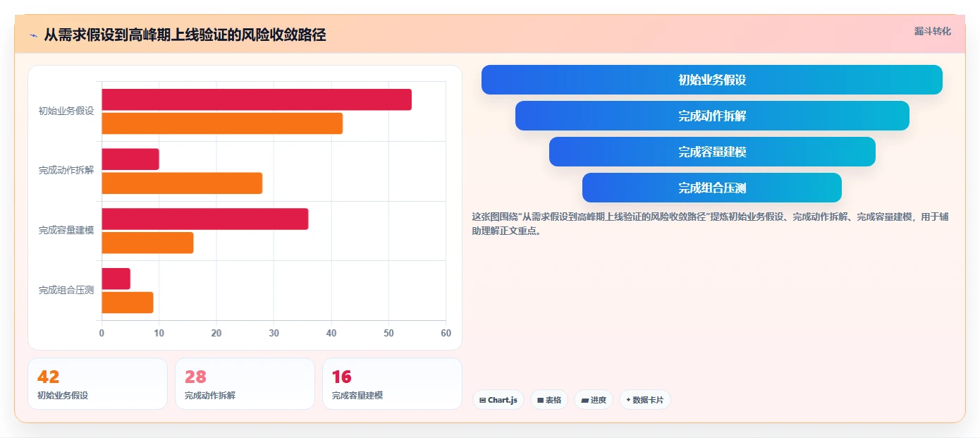Open the 16 完成容量建模 stat card
Screen dimensions: 980x438
(392, 384)
